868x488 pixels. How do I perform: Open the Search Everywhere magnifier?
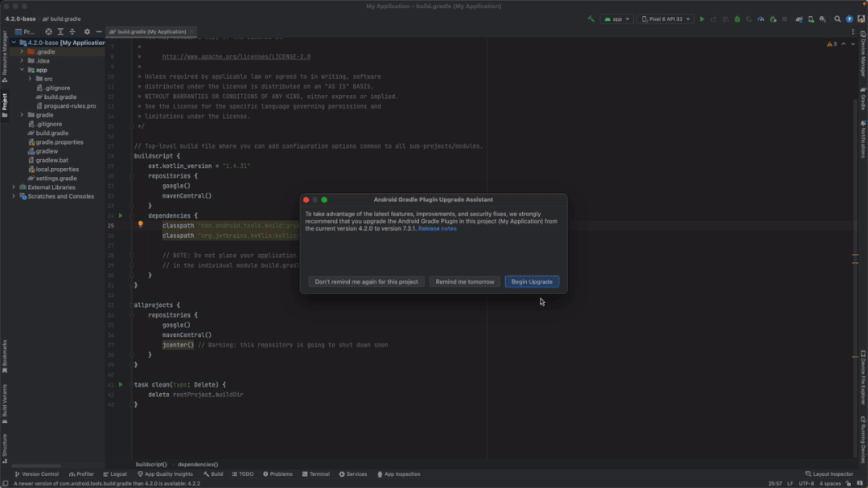[837, 19]
